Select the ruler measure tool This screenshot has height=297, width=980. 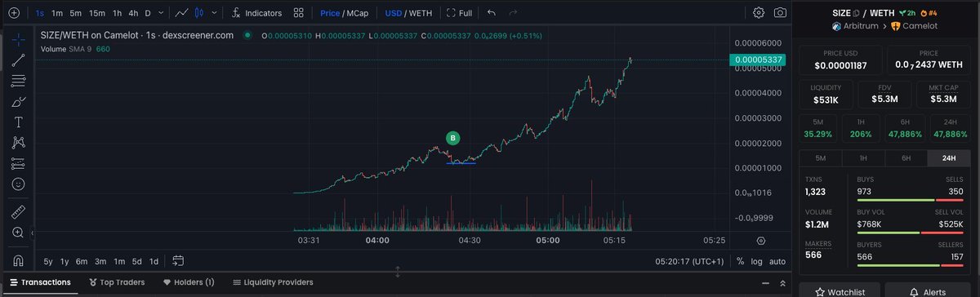coord(18,212)
